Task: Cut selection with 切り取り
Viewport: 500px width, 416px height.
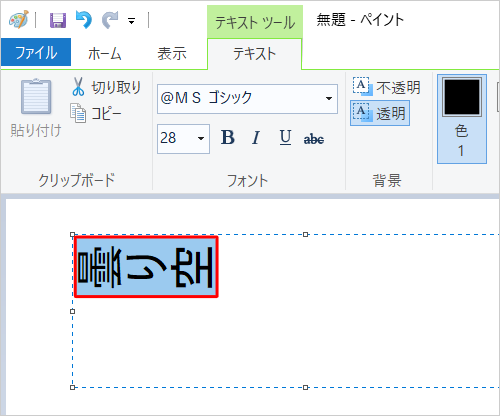Action: 107,87
